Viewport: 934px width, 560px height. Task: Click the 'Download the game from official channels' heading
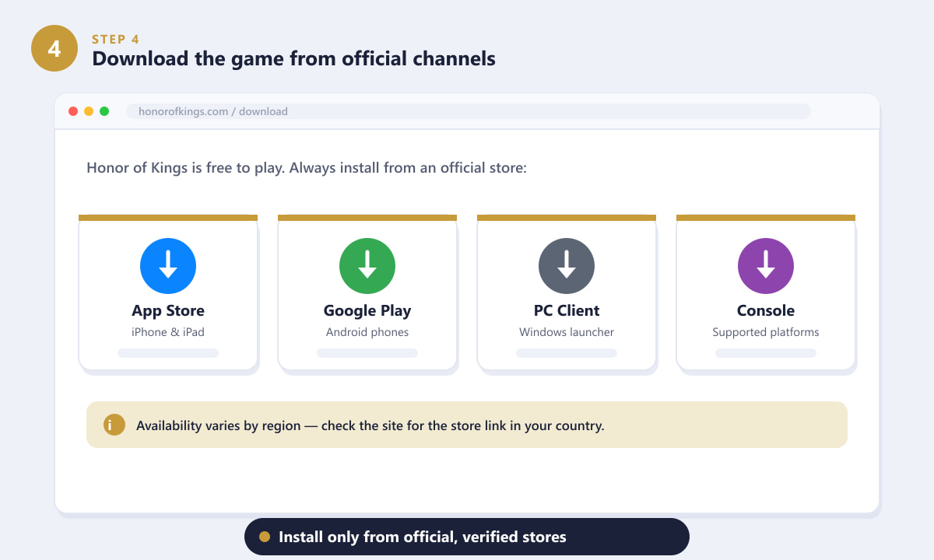293,58
